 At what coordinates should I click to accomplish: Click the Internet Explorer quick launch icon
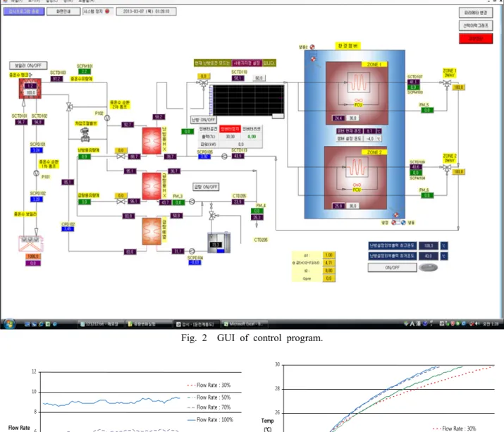(41, 324)
